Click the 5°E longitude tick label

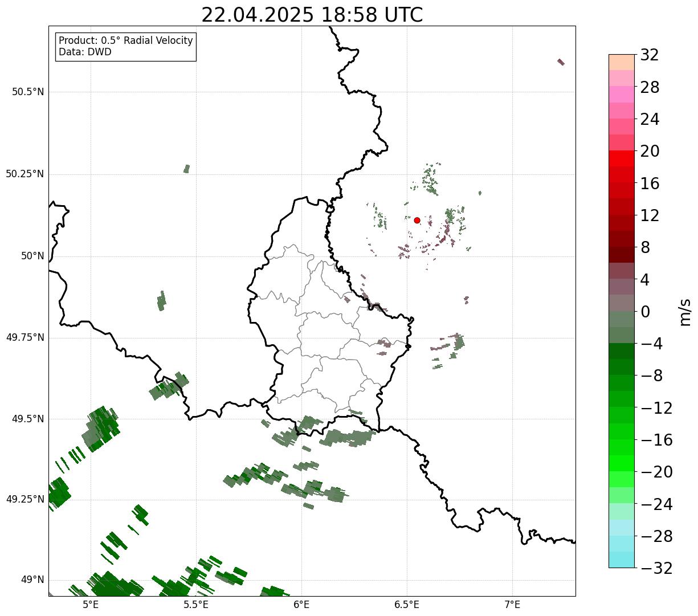click(91, 605)
